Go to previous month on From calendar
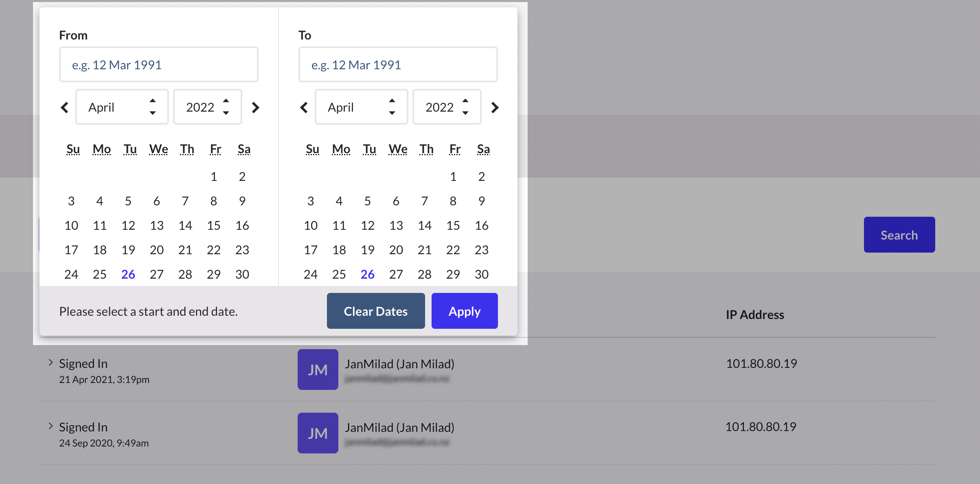 click(x=65, y=107)
